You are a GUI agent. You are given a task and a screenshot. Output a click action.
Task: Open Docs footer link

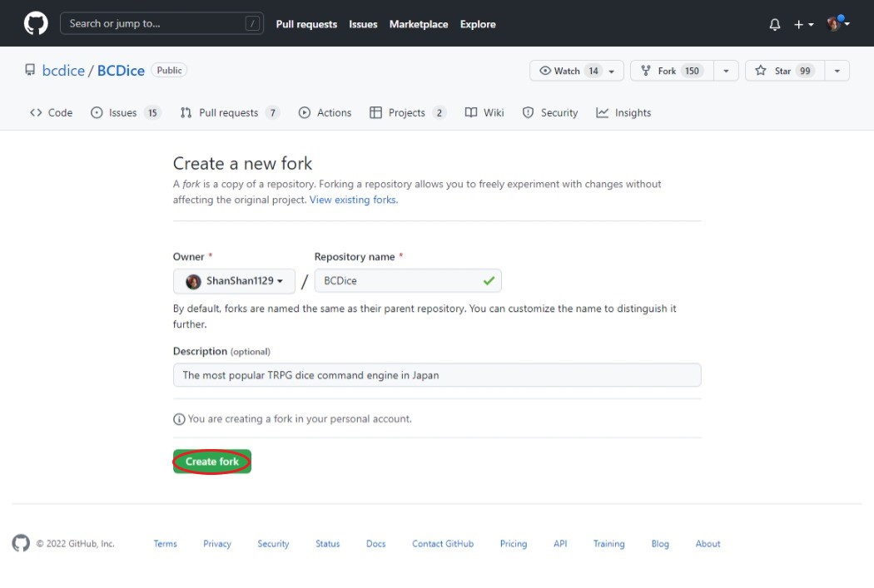click(375, 543)
